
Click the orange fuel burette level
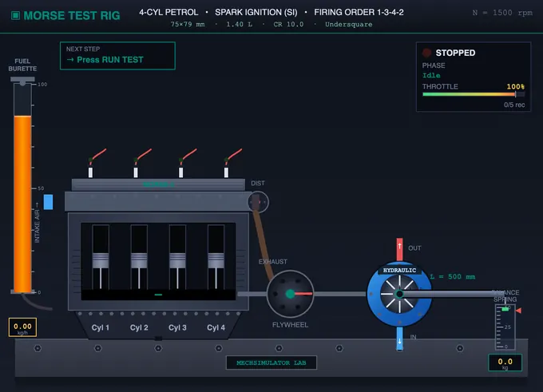(x=22, y=204)
